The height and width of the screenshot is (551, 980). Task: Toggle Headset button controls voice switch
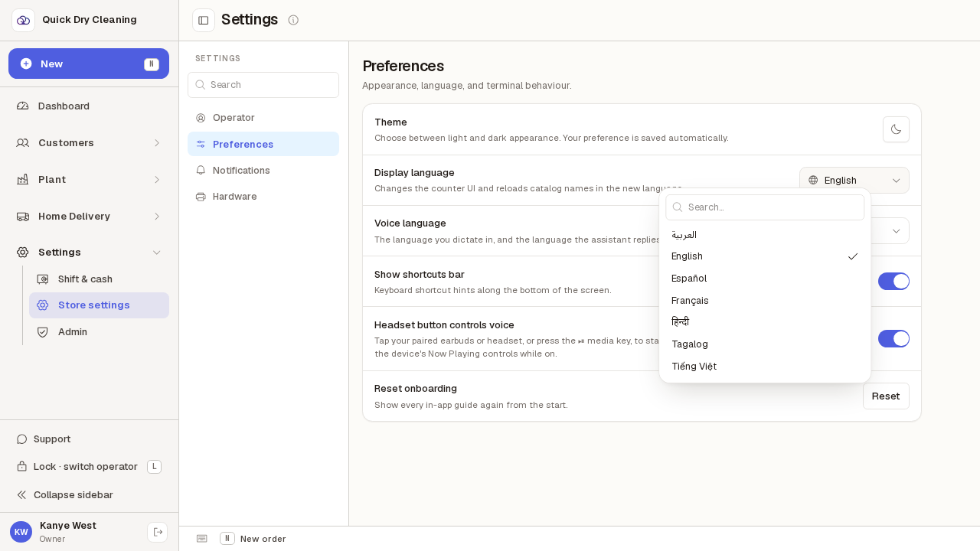click(893, 338)
